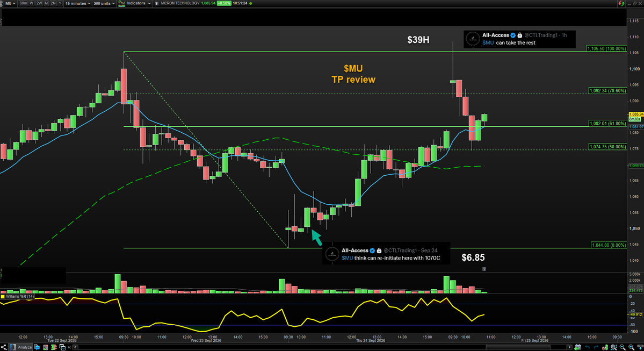Click the green connection status dot
This screenshot has height=351, width=644.
click(251, 3)
